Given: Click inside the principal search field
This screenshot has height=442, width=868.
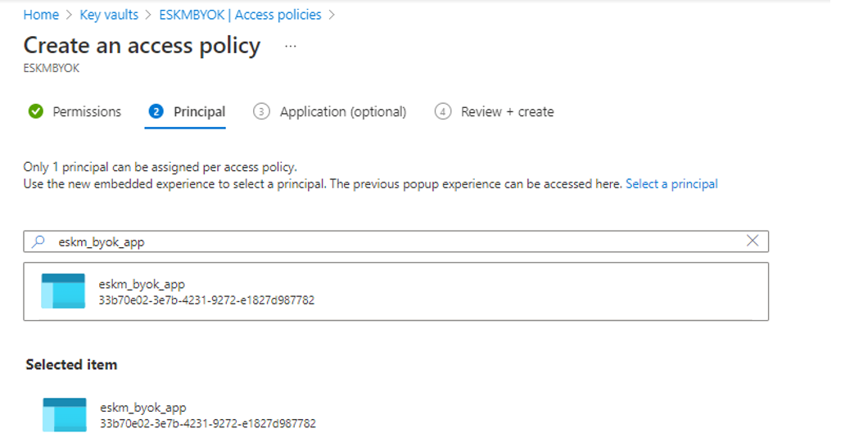Looking at the screenshot, I should point(396,241).
